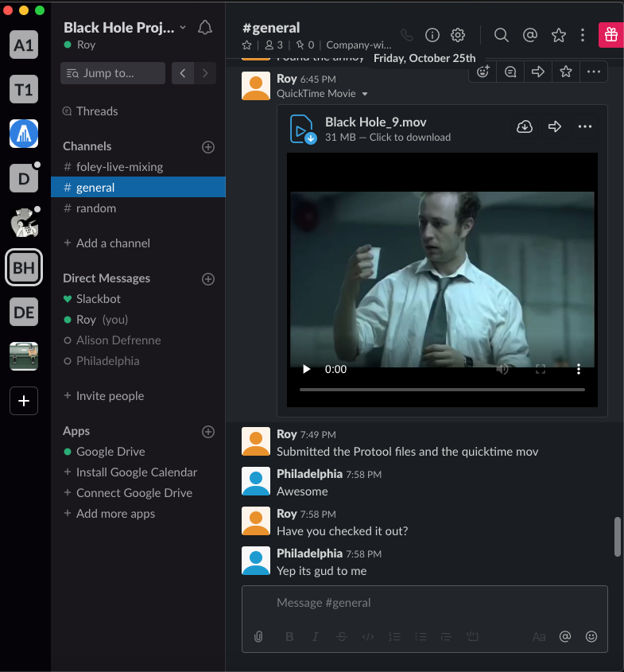Star Roy's 6:45 PM message

[x=566, y=72]
